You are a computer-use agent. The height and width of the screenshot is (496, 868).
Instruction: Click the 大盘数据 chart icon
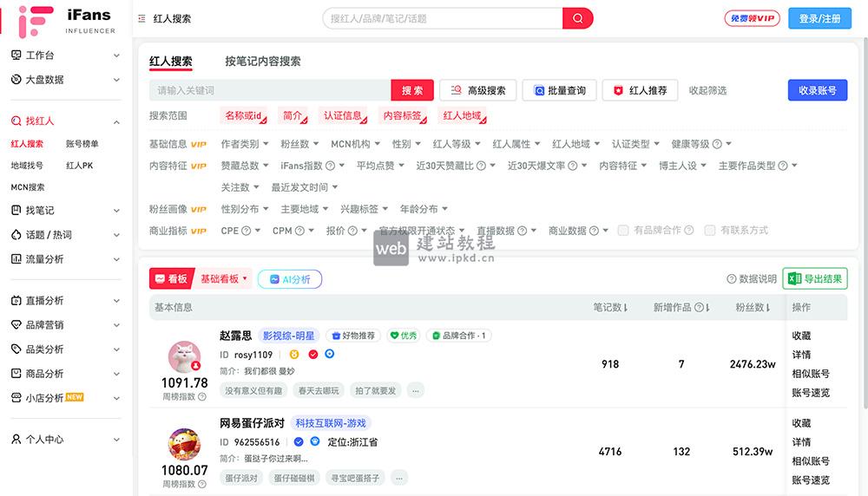tap(16, 79)
